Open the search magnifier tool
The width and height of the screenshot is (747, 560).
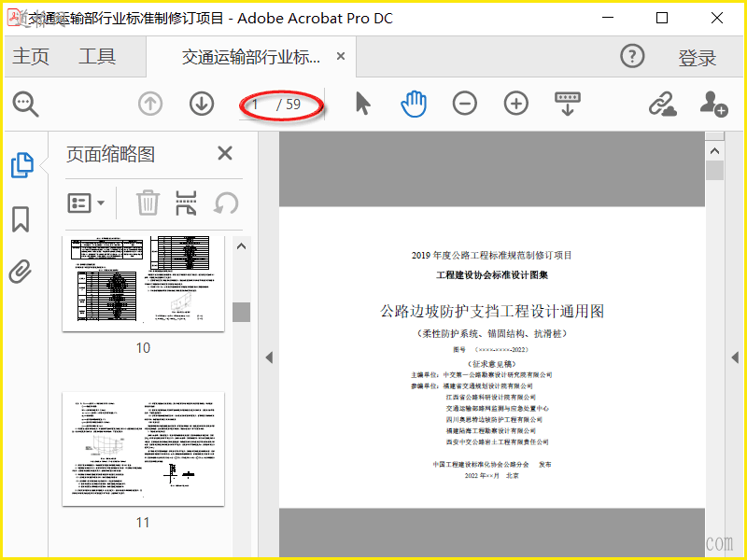(x=26, y=104)
